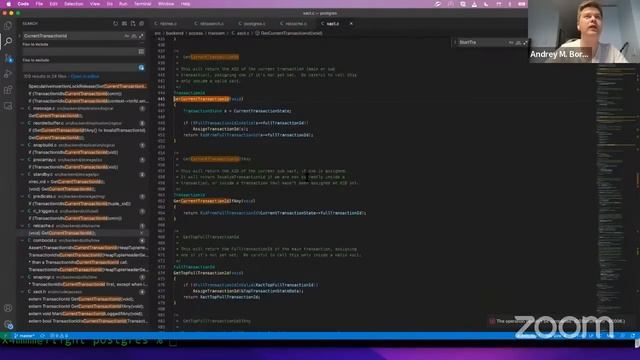Viewport: 640px width, 360px height.
Task: Clear search results icon in Search header
Action: point(124,24)
